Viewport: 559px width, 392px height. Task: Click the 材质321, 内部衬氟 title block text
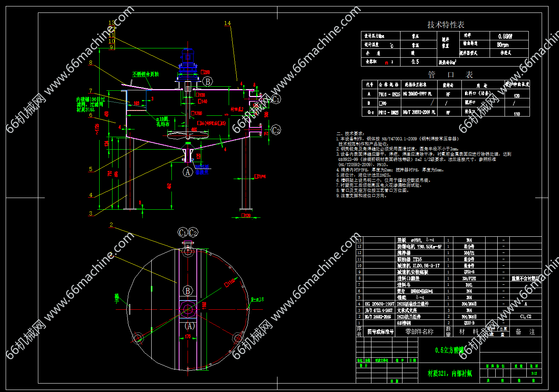449,373
